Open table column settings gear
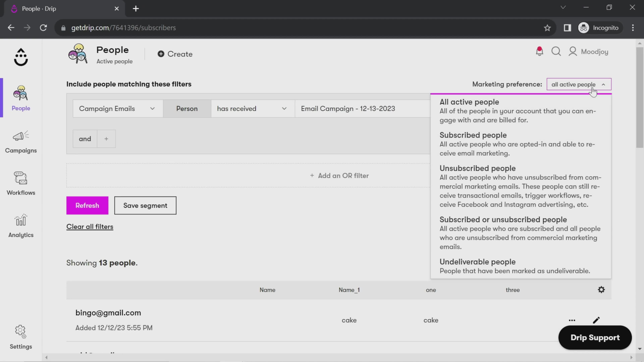The image size is (644, 362). (601, 290)
